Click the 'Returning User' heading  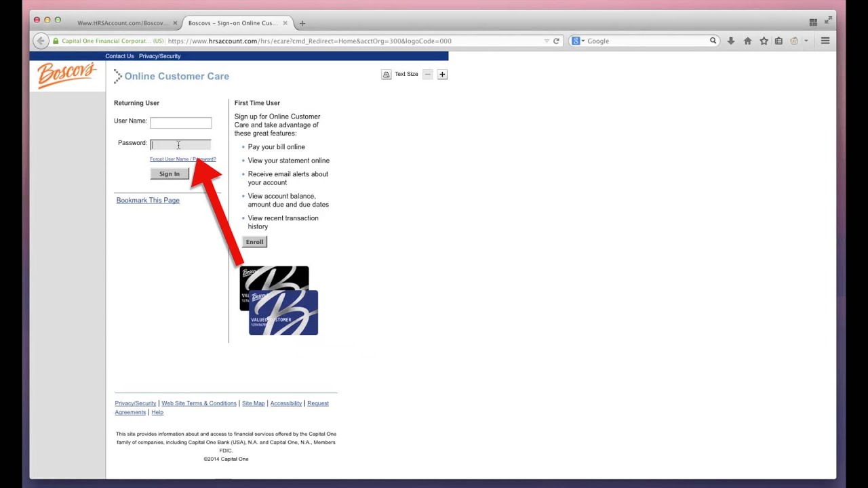click(136, 103)
